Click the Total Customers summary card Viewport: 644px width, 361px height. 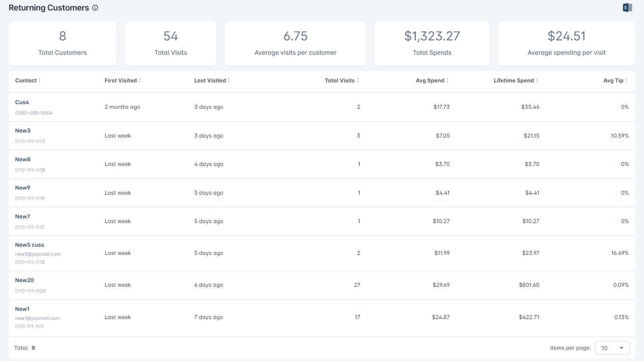click(x=63, y=43)
